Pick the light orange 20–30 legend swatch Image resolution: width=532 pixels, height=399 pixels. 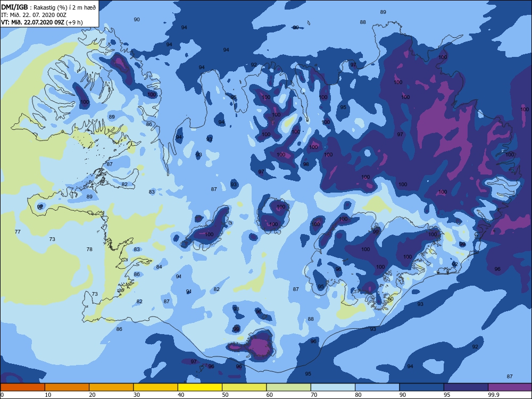111,387
